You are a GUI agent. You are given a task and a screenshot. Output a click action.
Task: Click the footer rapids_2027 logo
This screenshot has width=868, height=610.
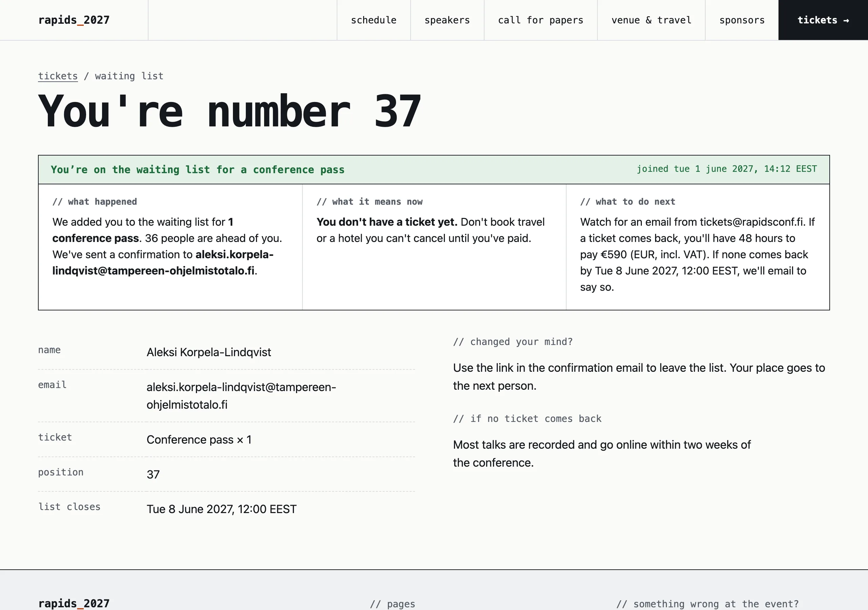(x=74, y=603)
